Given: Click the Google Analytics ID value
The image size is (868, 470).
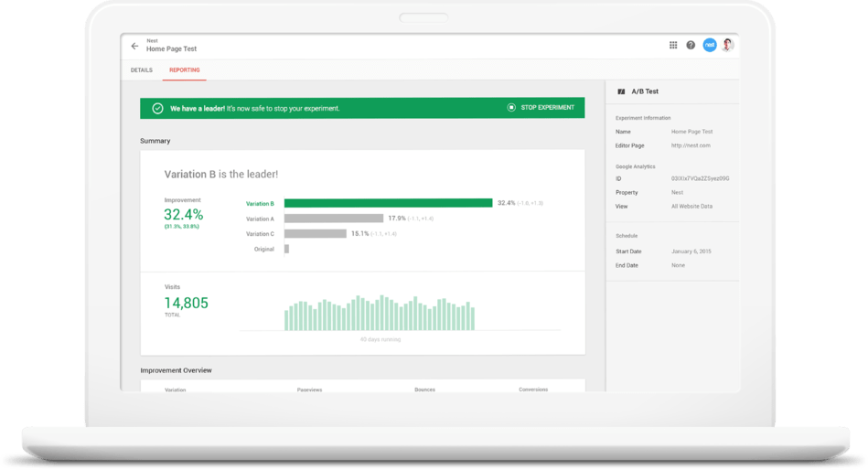Looking at the screenshot, I should [701, 179].
